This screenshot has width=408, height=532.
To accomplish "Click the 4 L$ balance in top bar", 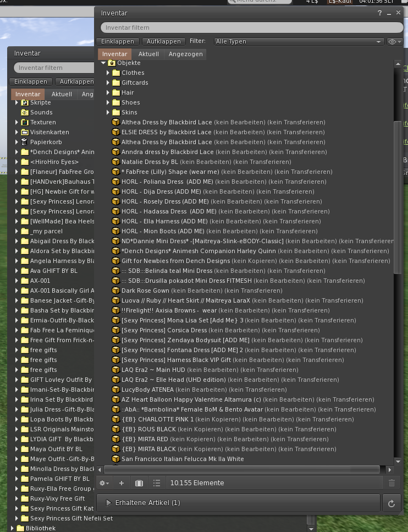I will pyautogui.click(x=312, y=2).
